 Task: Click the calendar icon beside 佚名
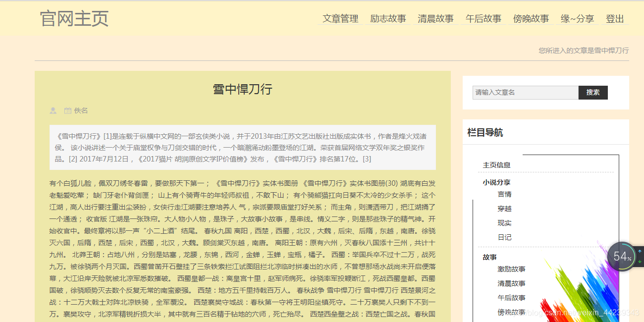[x=68, y=110]
